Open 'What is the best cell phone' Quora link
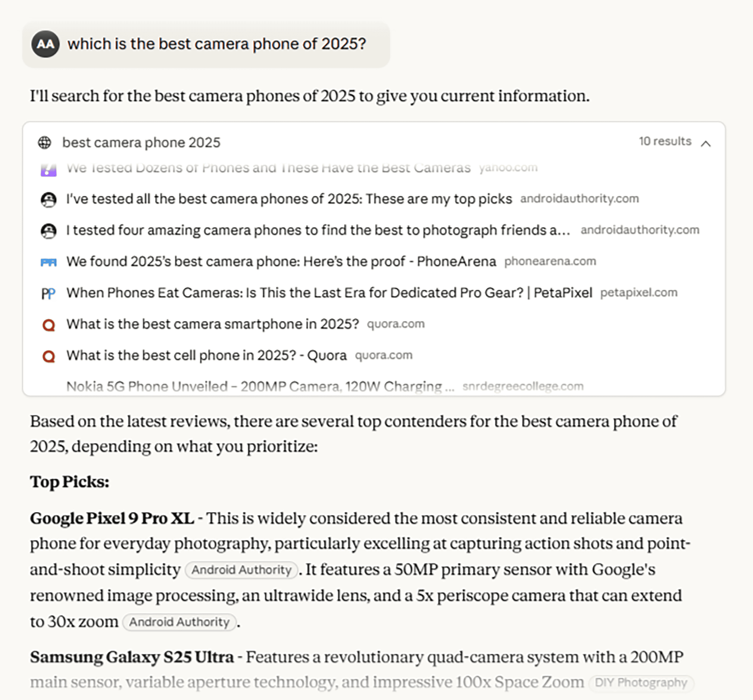Image resolution: width=753 pixels, height=700 pixels. click(206, 356)
